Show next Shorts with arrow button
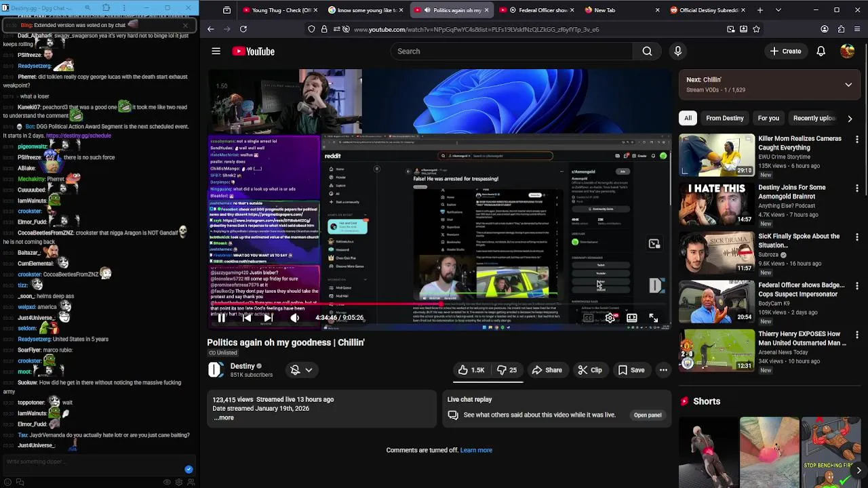 tap(859, 470)
